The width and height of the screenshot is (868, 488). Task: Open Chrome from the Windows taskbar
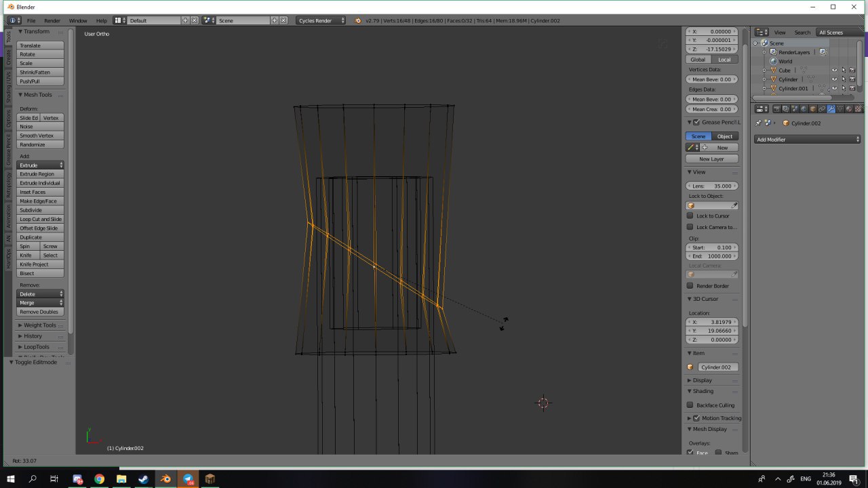tap(99, 479)
